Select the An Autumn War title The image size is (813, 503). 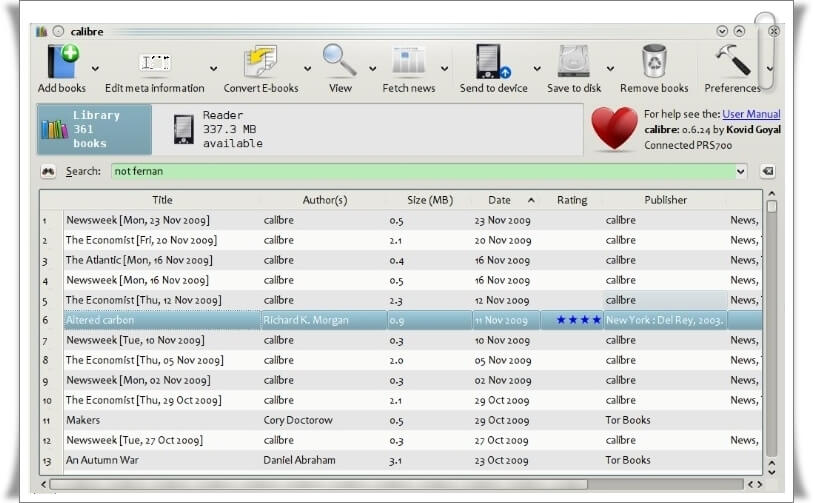click(x=102, y=460)
